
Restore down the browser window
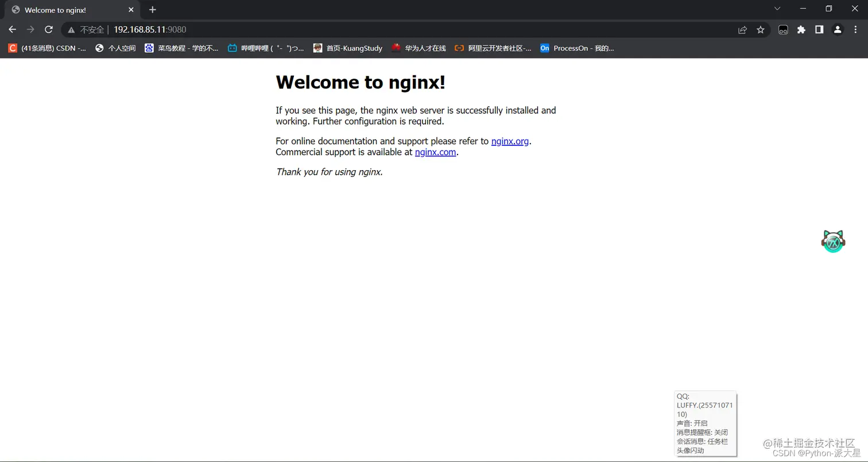pos(828,9)
